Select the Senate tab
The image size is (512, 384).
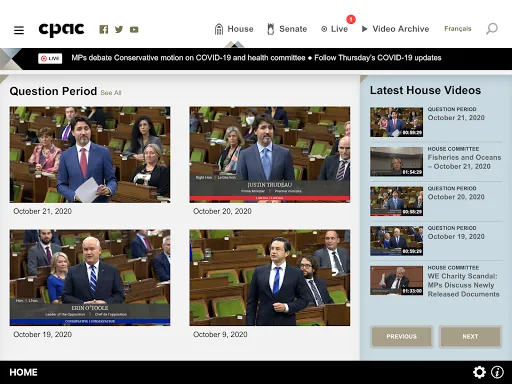click(x=287, y=29)
